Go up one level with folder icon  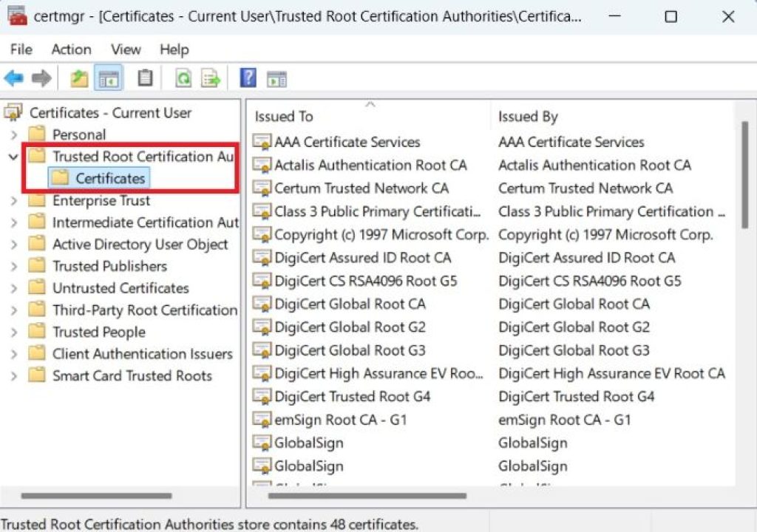79,78
